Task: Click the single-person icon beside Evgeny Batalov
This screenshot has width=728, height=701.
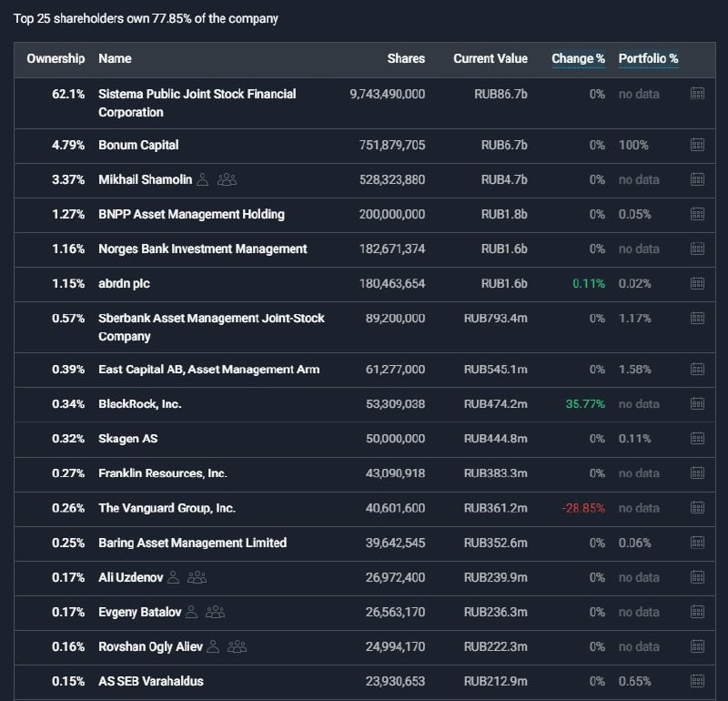Action: tap(191, 612)
